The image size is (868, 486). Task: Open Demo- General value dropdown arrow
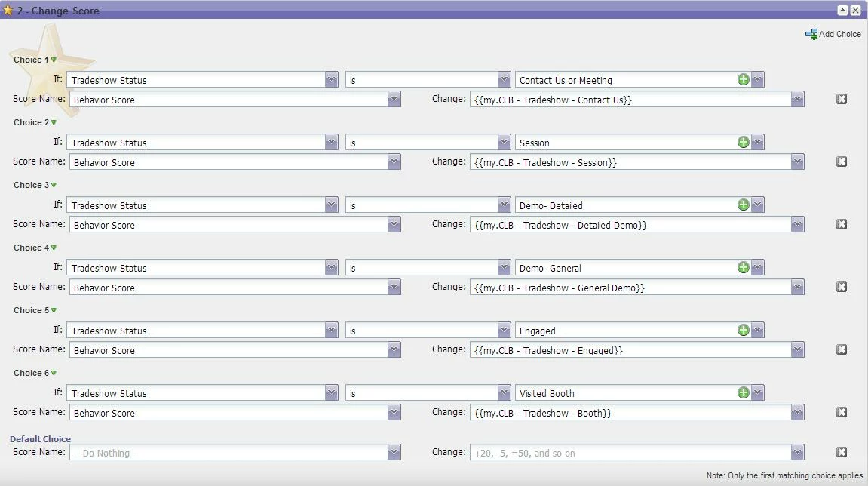pos(758,268)
